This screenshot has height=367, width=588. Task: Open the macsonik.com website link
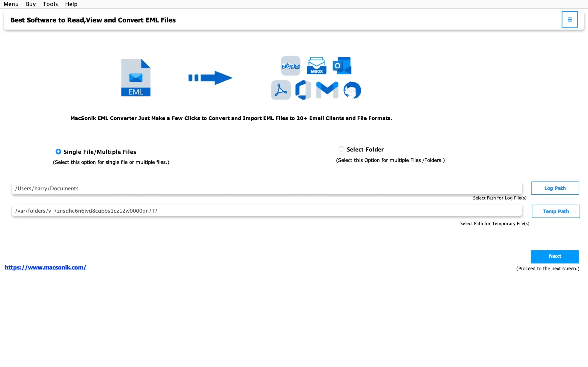45,267
